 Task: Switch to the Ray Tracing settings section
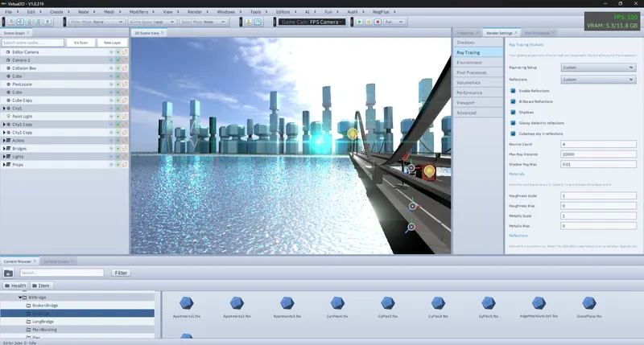[478, 52]
